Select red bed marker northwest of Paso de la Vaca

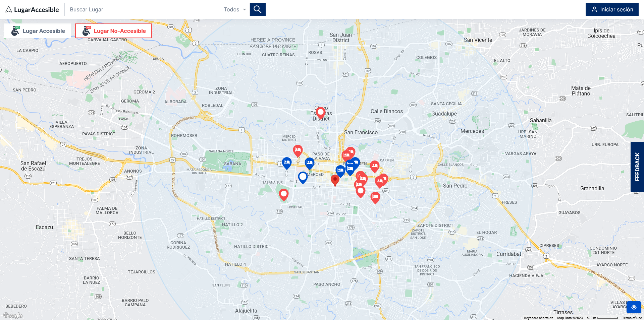[298, 150]
